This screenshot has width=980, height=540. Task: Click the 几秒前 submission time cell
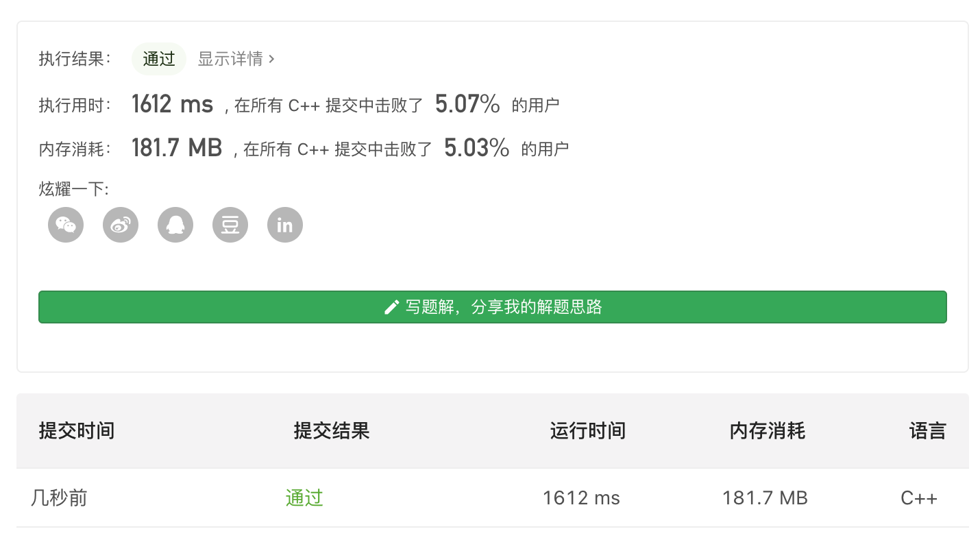(x=59, y=498)
